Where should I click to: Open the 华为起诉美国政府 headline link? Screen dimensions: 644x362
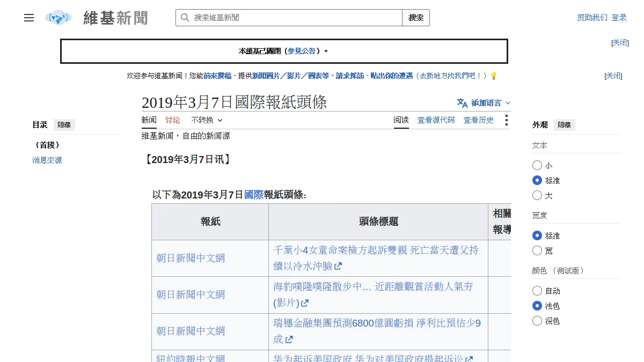[373, 358]
